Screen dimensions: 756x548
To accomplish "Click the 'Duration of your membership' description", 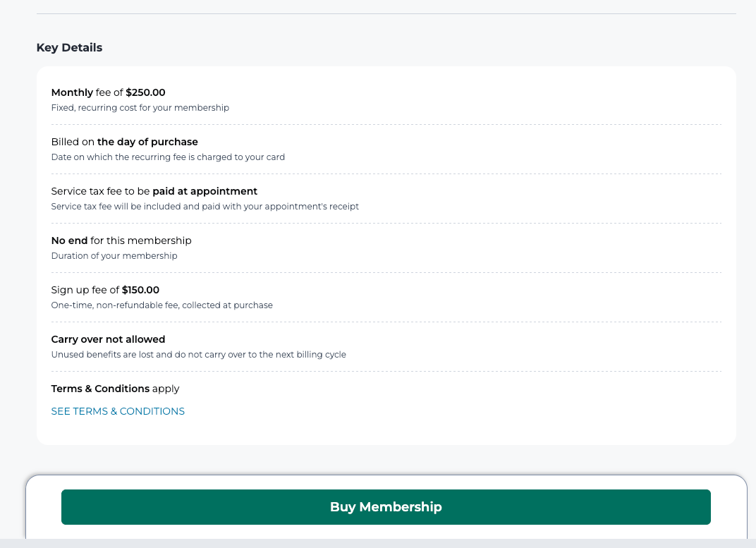I will [114, 256].
